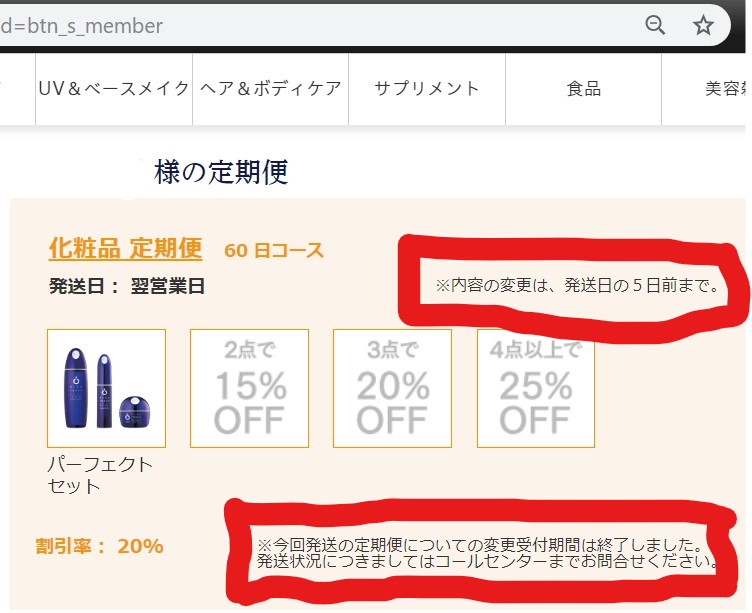
Task: Go to the 食品 category
Action: [x=584, y=88]
